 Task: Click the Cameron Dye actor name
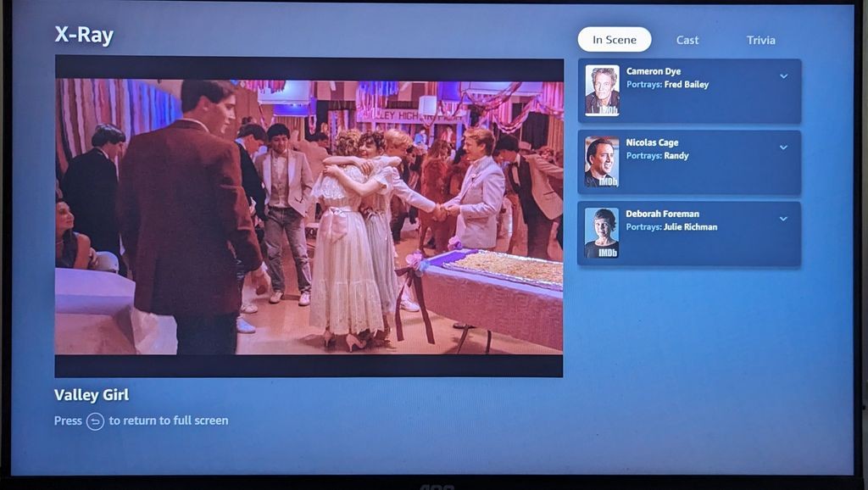click(x=654, y=71)
